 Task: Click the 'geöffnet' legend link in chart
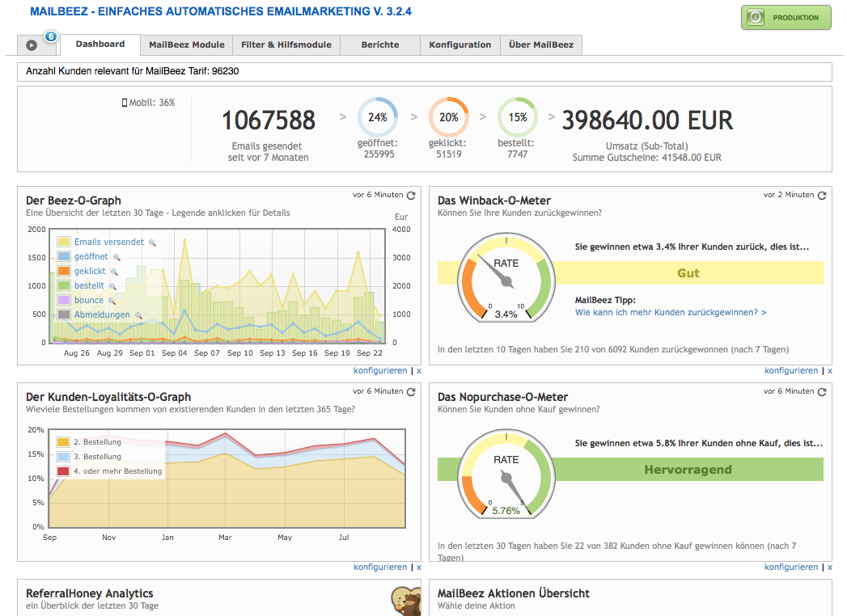click(91, 256)
